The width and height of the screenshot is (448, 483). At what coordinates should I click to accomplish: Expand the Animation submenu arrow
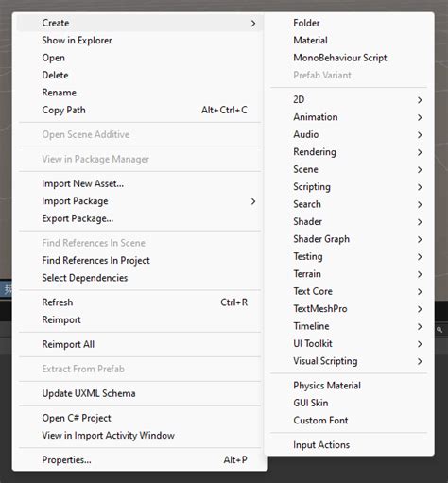point(420,117)
